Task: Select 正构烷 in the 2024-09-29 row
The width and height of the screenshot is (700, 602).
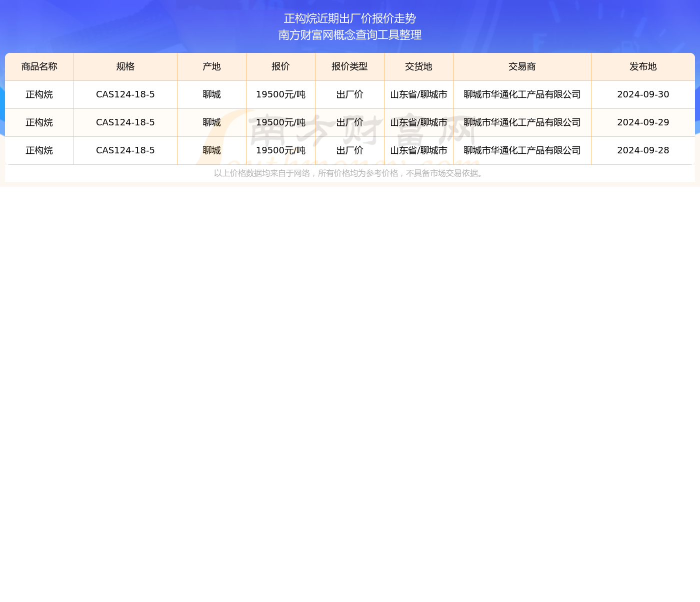Action: point(39,123)
